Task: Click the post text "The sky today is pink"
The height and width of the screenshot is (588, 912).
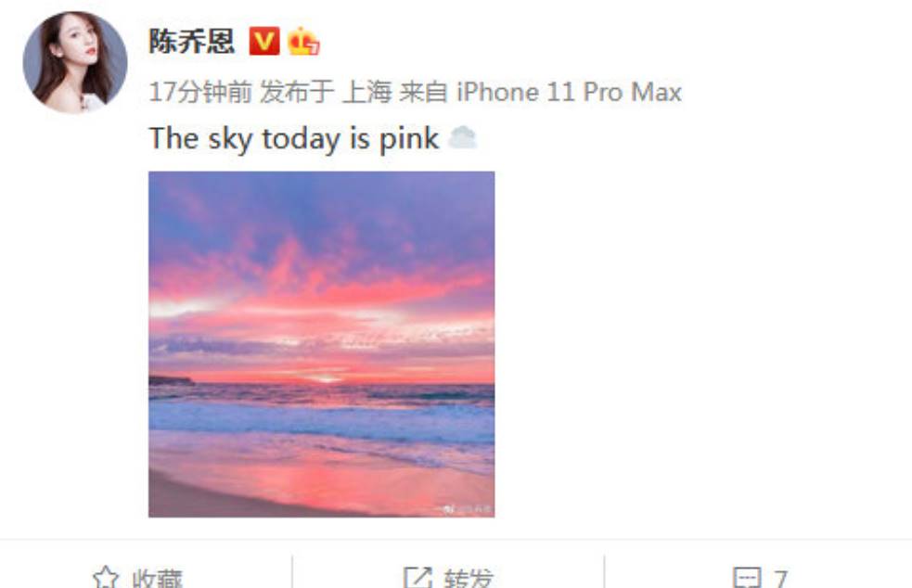Action: coord(294,138)
